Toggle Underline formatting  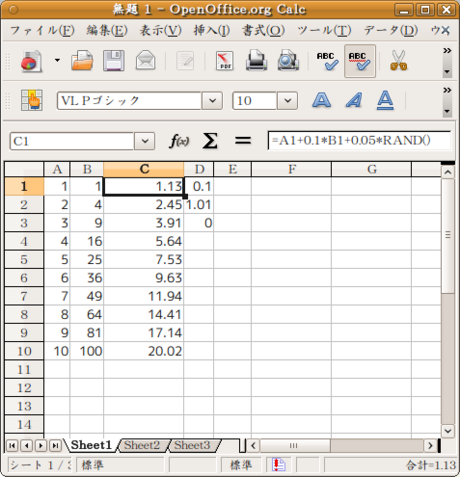click(385, 100)
